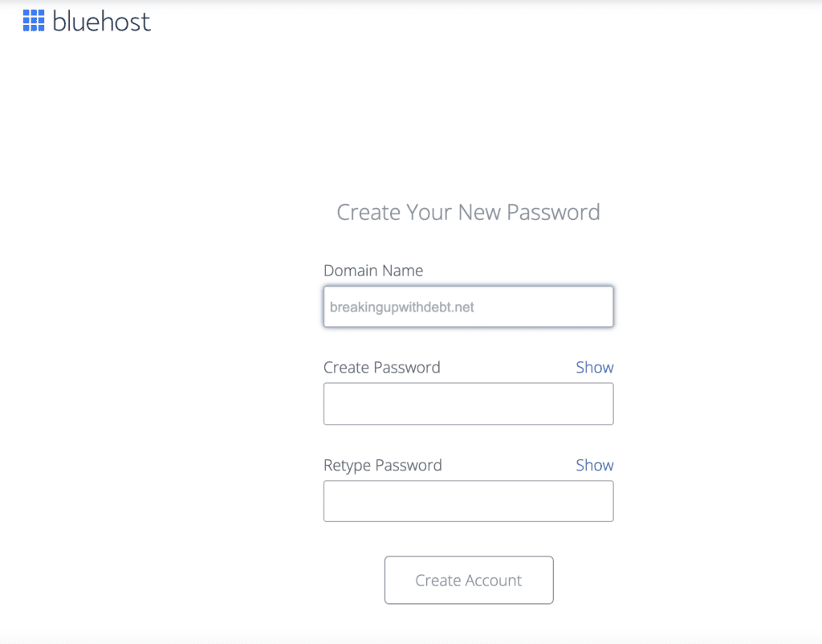Viewport: 822px width, 644px height.
Task: Click the Create Password label
Action: tap(381, 367)
